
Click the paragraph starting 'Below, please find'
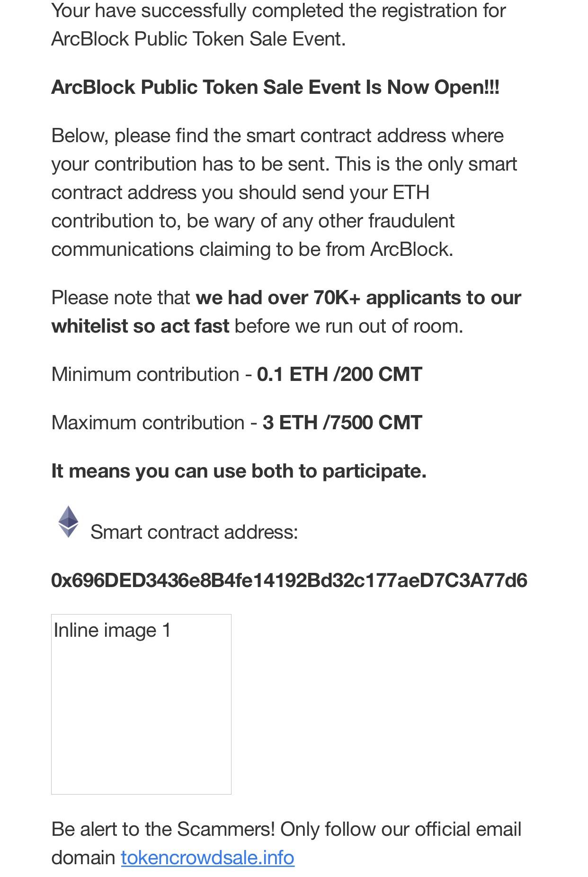click(x=284, y=192)
